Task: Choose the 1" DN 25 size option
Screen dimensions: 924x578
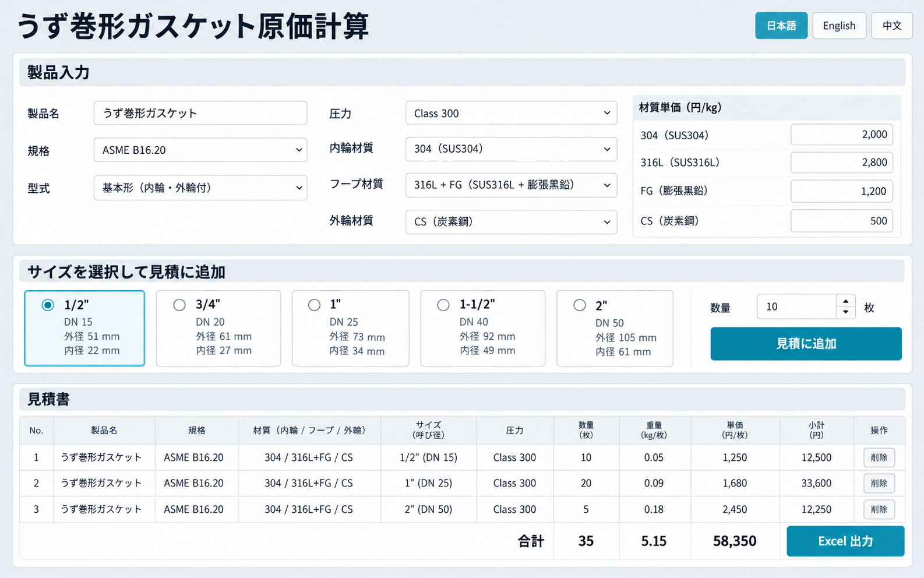Action: (x=350, y=328)
